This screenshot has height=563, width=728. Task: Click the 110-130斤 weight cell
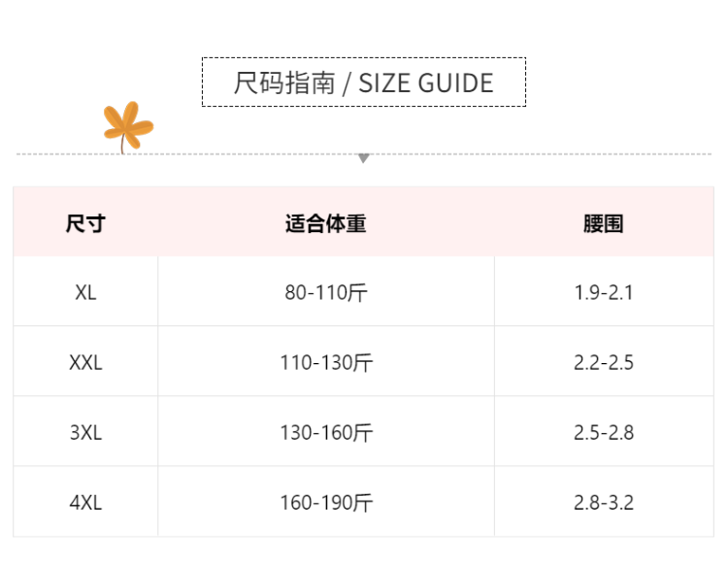(326, 363)
